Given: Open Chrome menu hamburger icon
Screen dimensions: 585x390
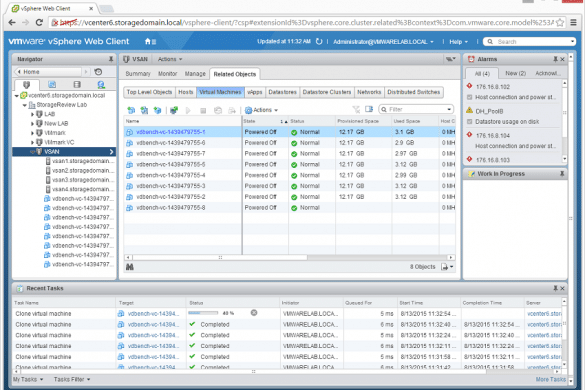Looking at the screenshot, I should [x=573, y=22].
